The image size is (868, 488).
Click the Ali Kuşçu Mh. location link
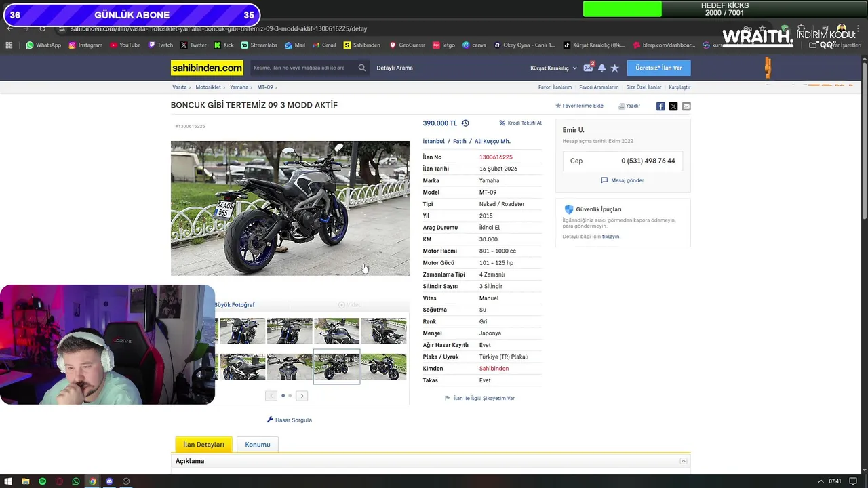(x=492, y=142)
